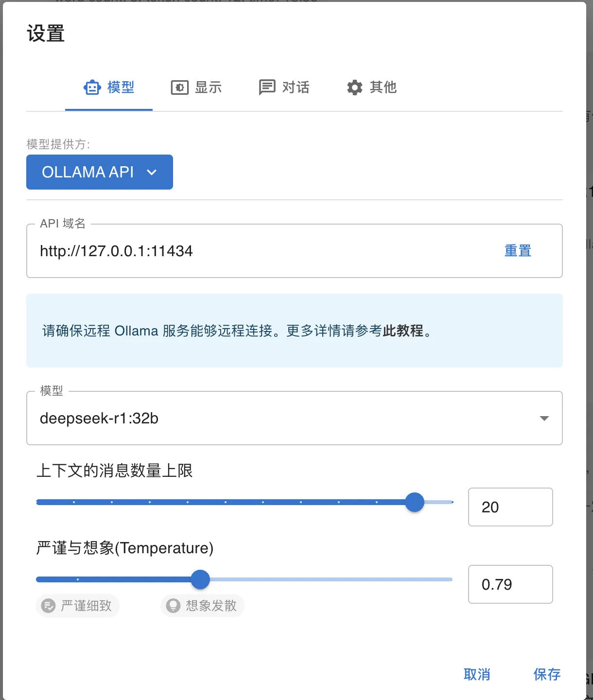
Task: Open the OLLAMA API provider dropdown
Action: tap(99, 172)
